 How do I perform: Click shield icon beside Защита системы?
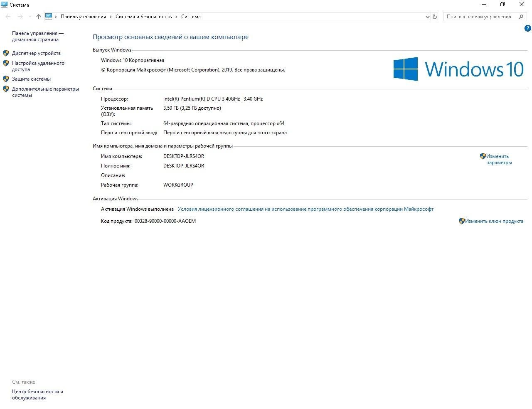[6, 79]
